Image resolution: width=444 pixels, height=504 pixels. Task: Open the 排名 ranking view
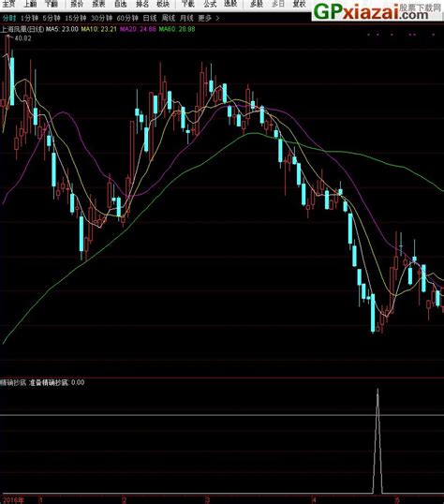pyautogui.click(x=142, y=4)
